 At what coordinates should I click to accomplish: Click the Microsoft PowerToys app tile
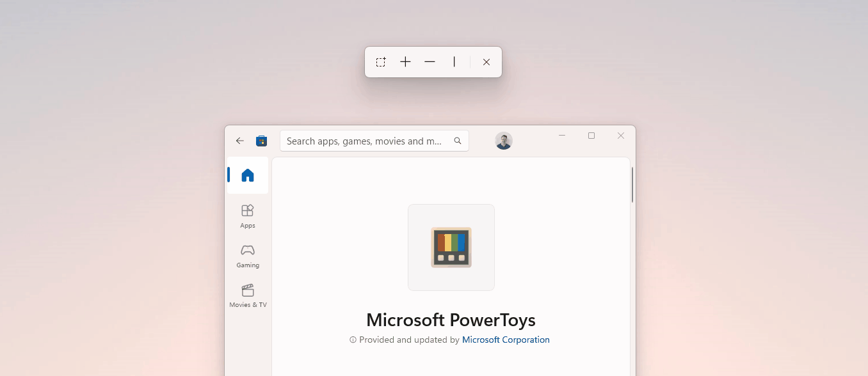451,247
